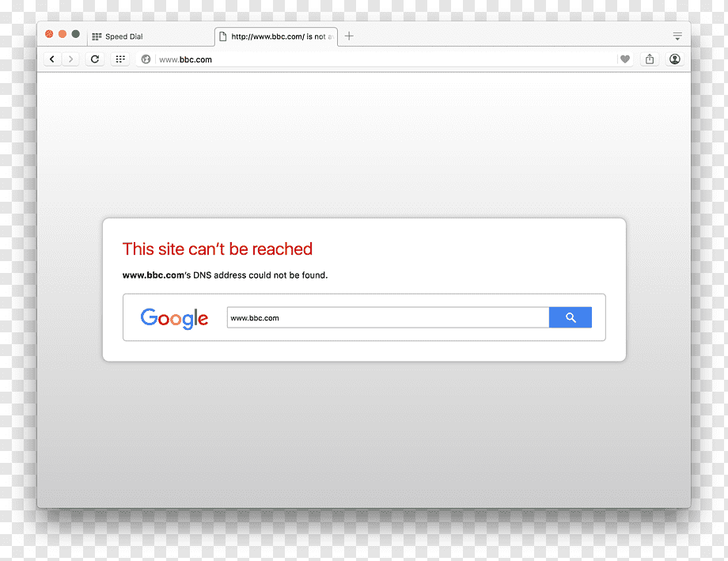Click the orange minimize window button

63,34
